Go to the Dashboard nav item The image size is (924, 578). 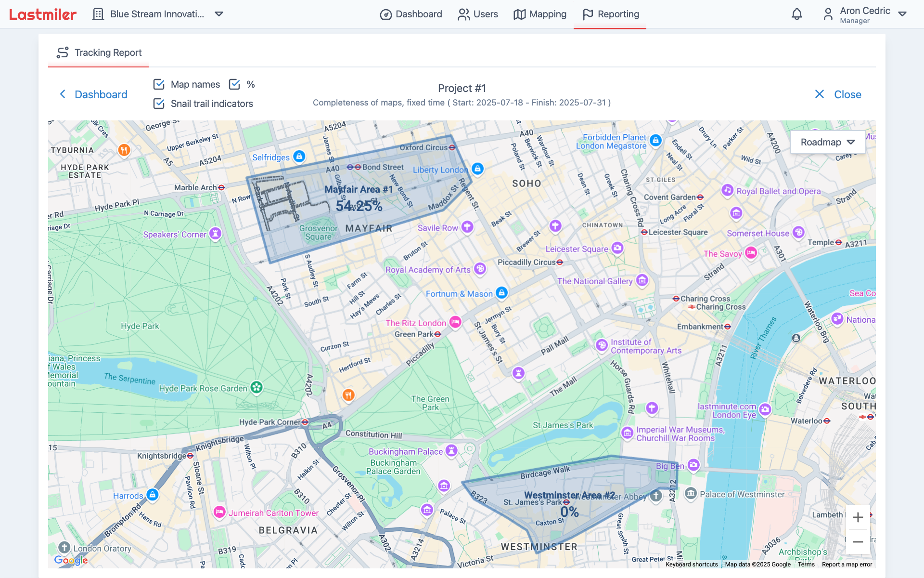(x=411, y=14)
